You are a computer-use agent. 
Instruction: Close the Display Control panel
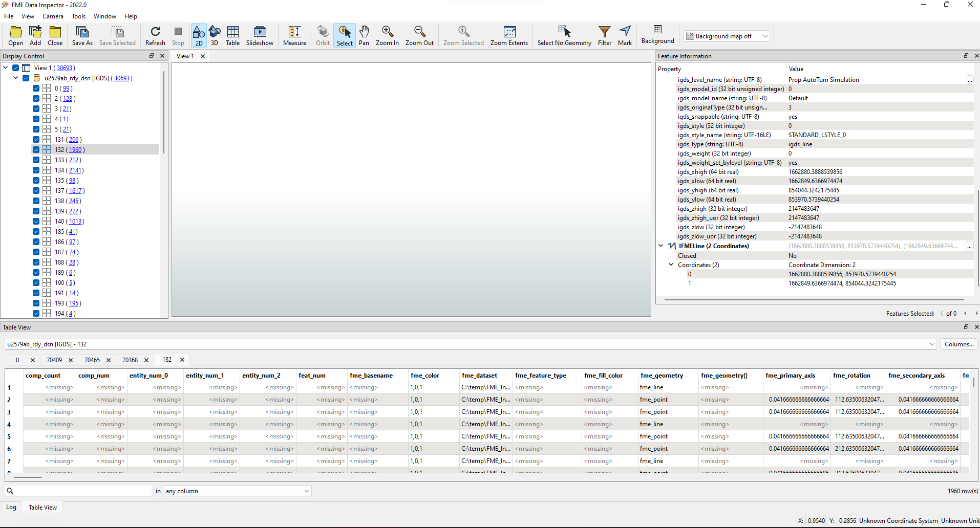pyautogui.click(x=162, y=56)
